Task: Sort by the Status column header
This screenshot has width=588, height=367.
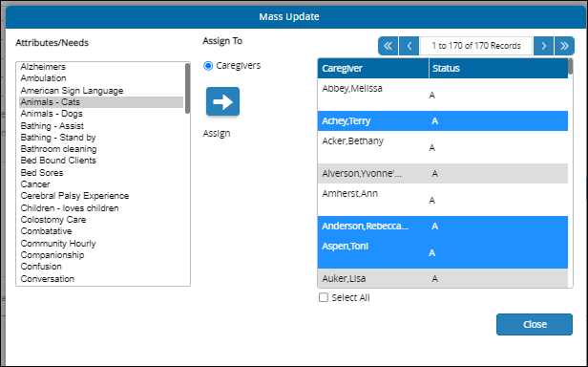Action: pos(498,68)
